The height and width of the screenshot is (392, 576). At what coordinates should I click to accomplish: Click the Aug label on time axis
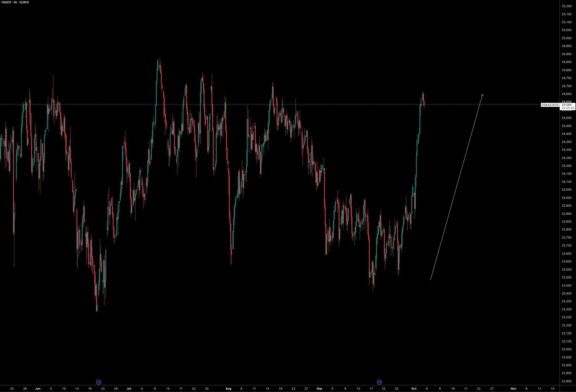click(x=228, y=388)
